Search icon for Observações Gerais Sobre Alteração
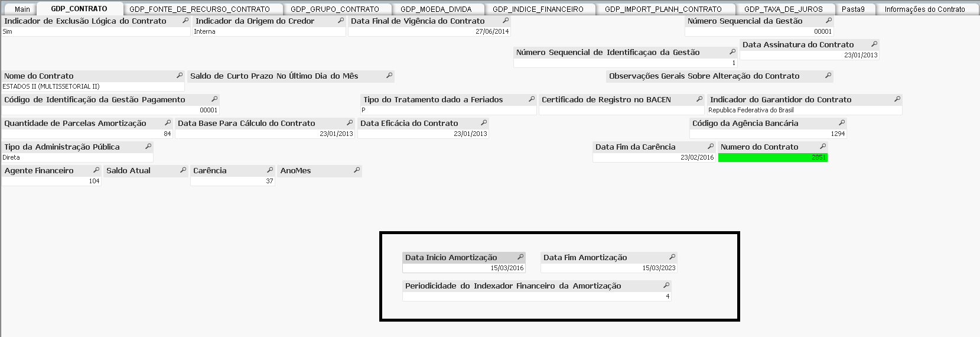980x337 pixels. (x=828, y=76)
